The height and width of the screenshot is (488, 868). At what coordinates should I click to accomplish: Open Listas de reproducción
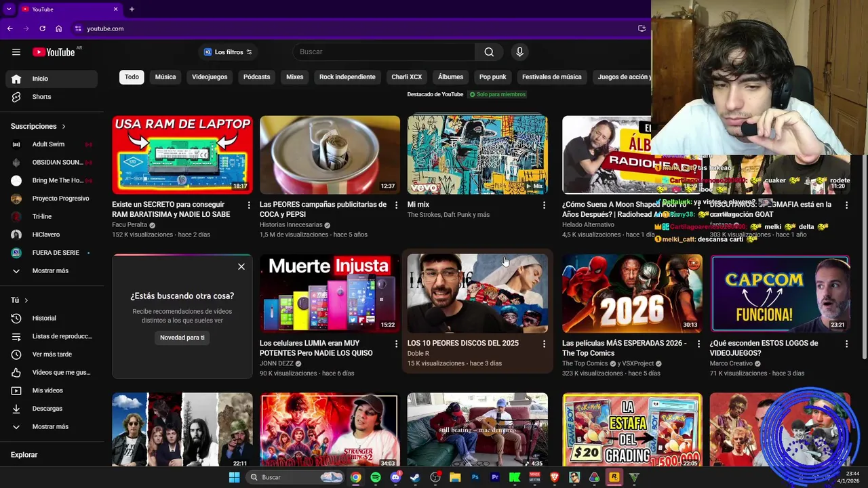click(52, 336)
